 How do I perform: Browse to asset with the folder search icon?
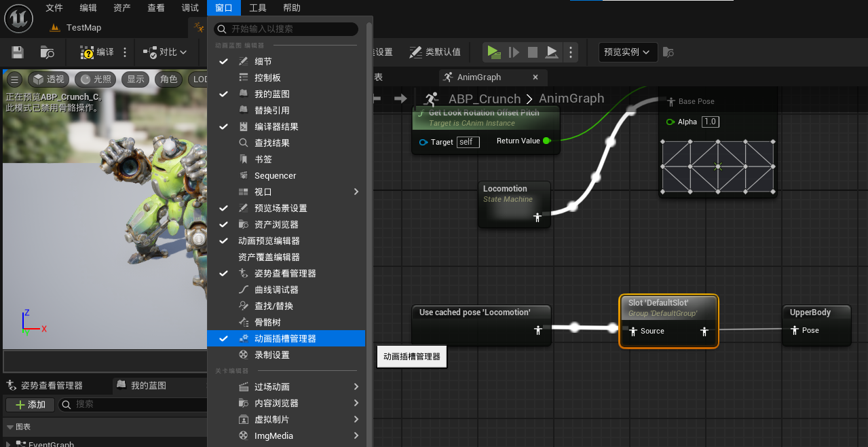pos(47,52)
